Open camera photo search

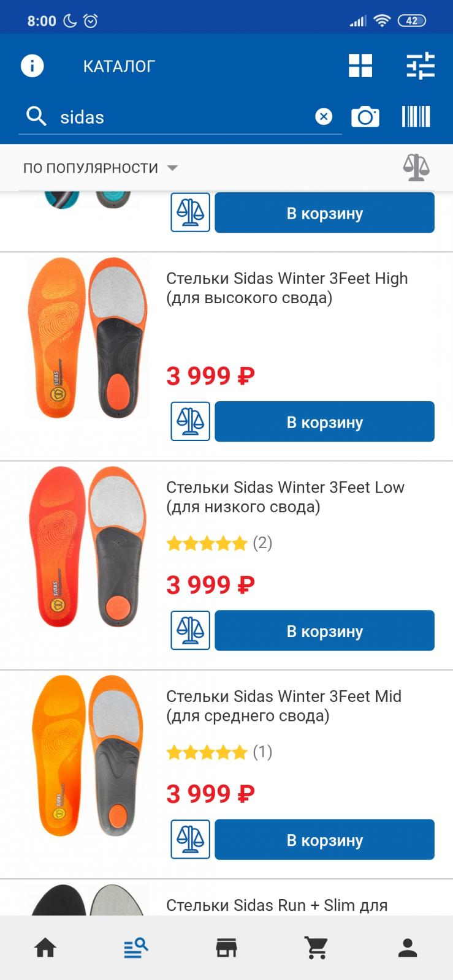point(365,116)
